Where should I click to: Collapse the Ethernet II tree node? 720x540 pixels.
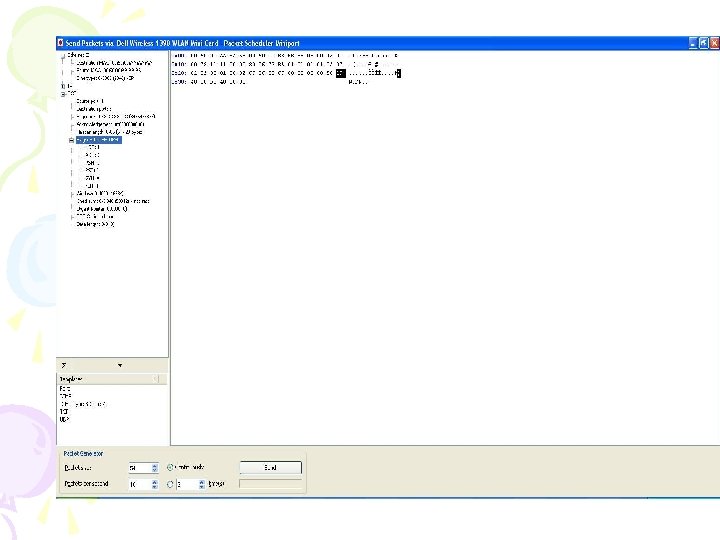pyautogui.click(x=63, y=56)
